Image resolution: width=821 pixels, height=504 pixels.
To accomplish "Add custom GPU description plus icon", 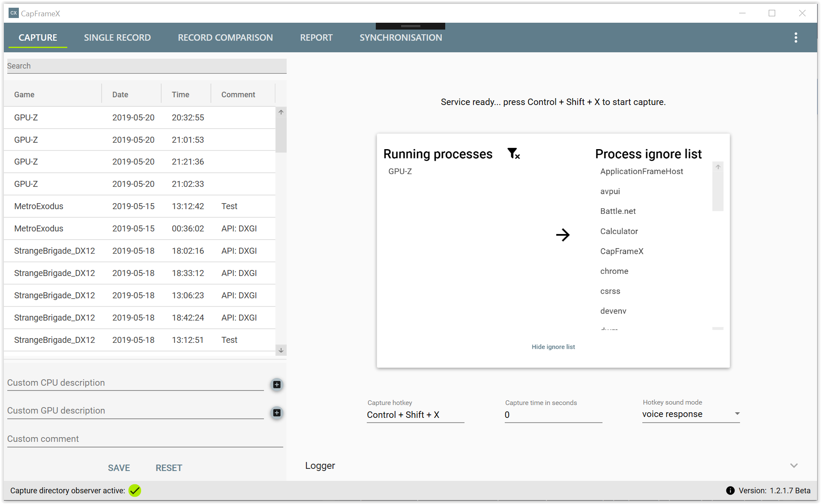I will [277, 413].
